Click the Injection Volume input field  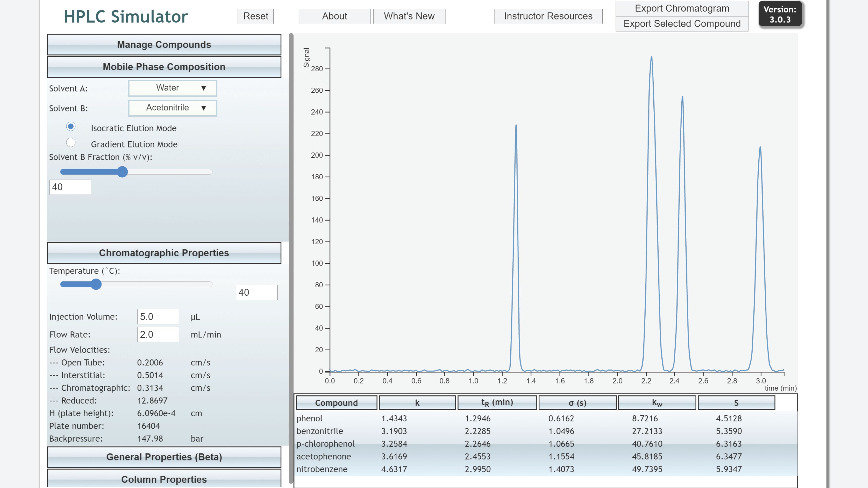[x=158, y=317]
